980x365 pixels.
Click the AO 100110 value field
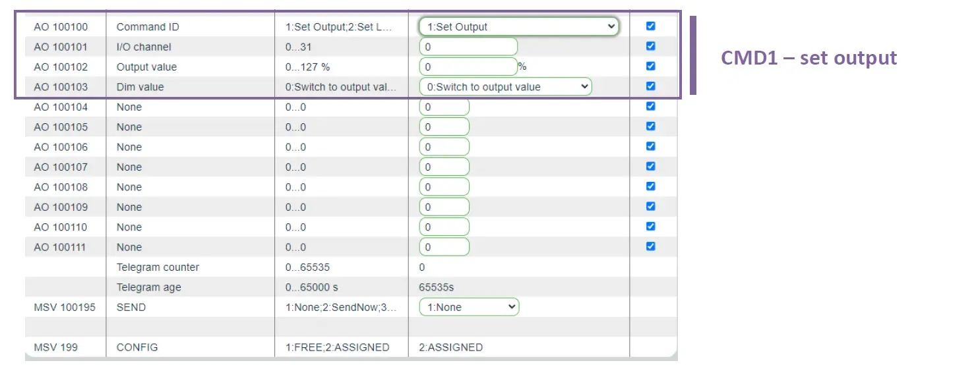pyautogui.click(x=444, y=227)
